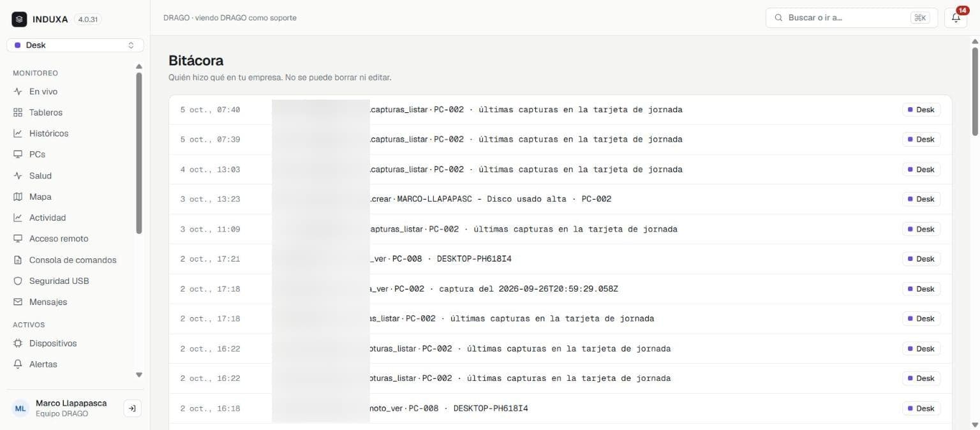This screenshot has height=430, width=980.
Task: Open notifications via the bell icon
Action: pos(956,18)
